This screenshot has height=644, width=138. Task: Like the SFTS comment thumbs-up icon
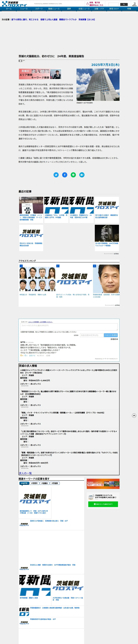tap(21, 355)
